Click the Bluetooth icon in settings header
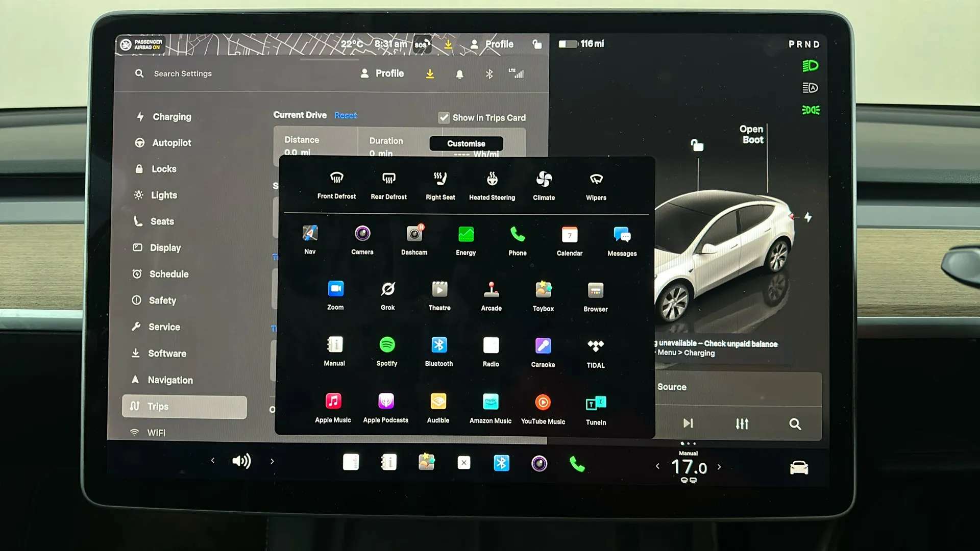Image resolution: width=980 pixels, height=551 pixels. (x=489, y=74)
